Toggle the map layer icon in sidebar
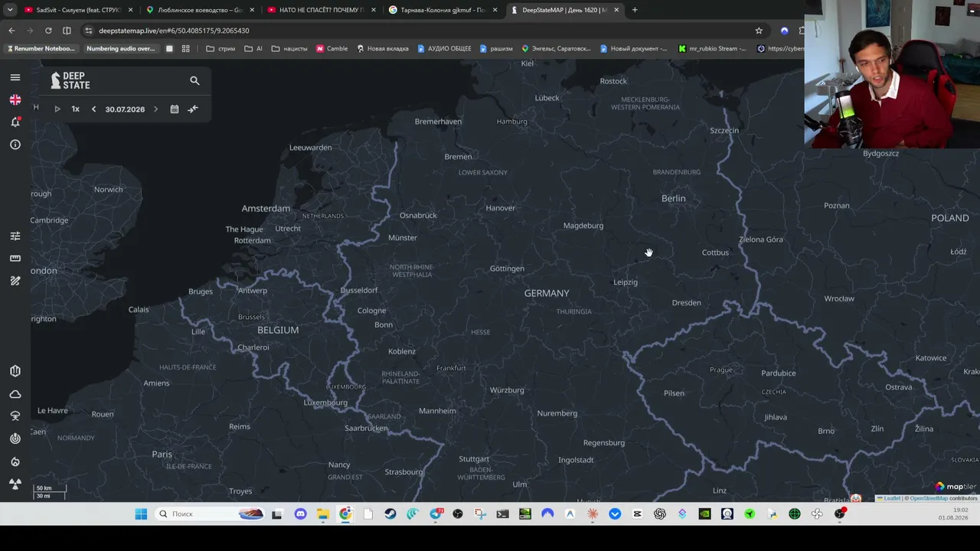Viewport: 980px width, 551px height. point(15,371)
